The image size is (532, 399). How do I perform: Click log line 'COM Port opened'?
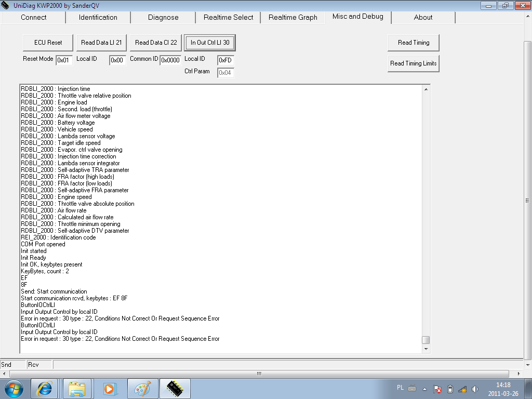tap(43, 244)
